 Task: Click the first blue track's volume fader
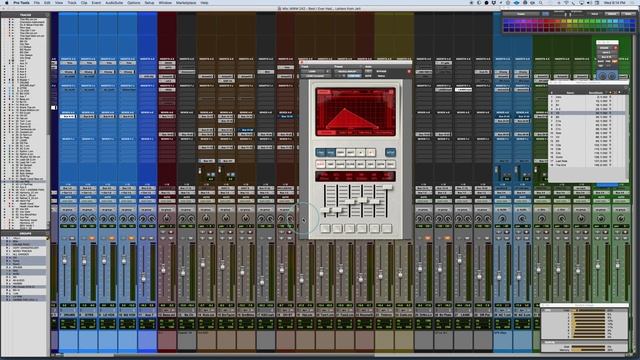pyautogui.click(x=64, y=261)
